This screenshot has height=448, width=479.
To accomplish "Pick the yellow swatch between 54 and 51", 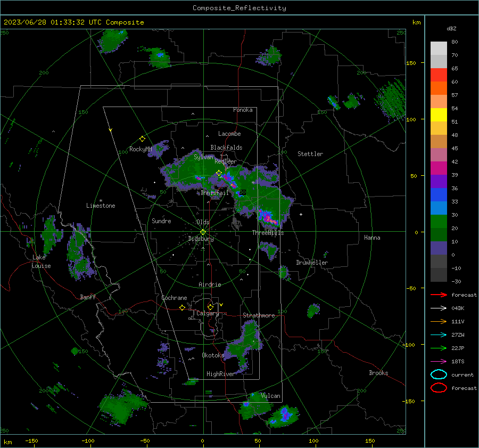I will click(x=439, y=115).
